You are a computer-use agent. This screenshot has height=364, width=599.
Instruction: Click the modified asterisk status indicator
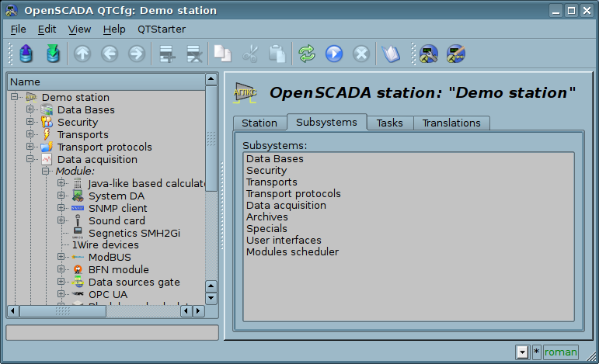point(536,352)
